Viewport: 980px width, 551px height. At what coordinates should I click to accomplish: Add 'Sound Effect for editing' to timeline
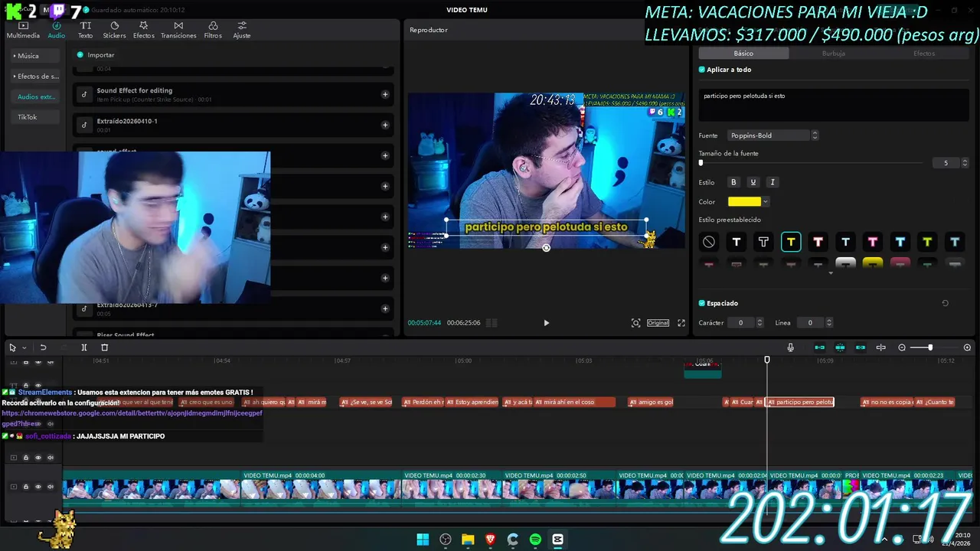385,95
